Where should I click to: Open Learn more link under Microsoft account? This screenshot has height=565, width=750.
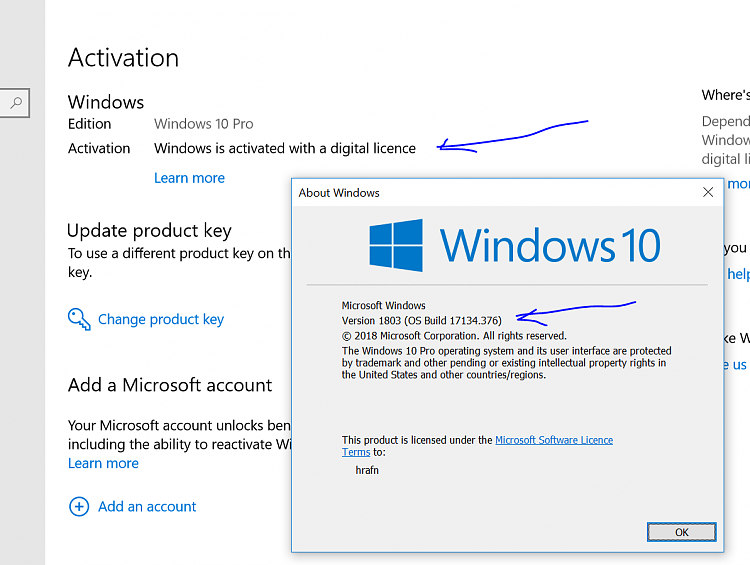point(103,463)
